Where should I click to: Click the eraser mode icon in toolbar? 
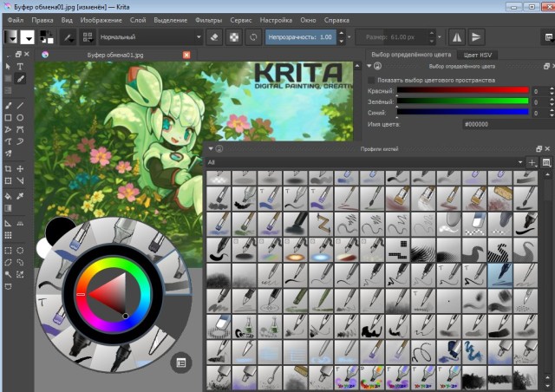(x=215, y=38)
